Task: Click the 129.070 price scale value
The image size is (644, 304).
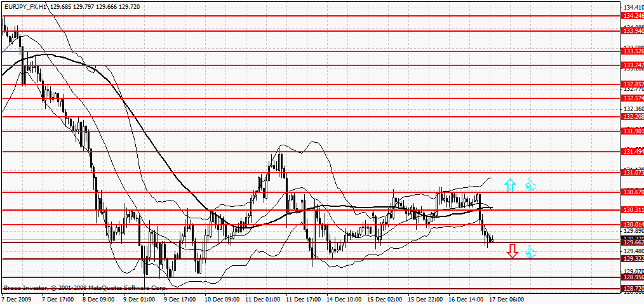Action: 633,271
